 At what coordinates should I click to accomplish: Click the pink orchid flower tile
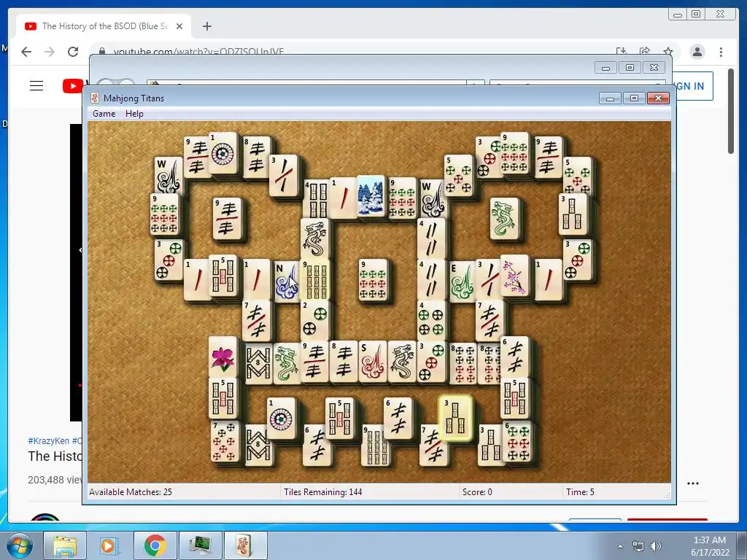coord(222,357)
